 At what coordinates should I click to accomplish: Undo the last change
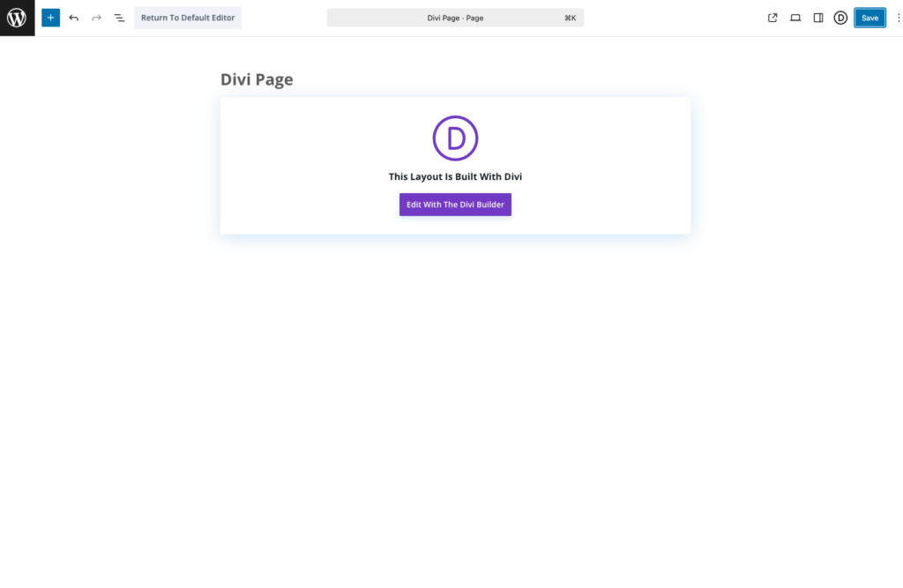tap(73, 18)
